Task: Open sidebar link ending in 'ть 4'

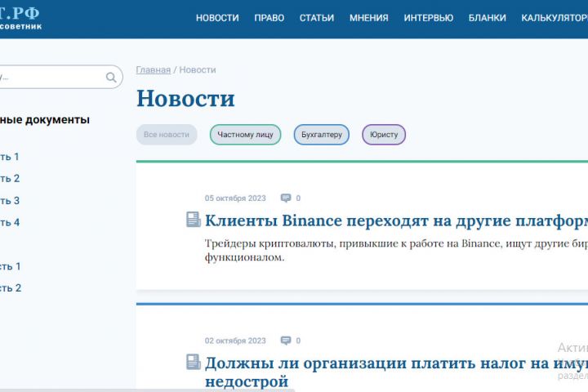Action: (10, 222)
